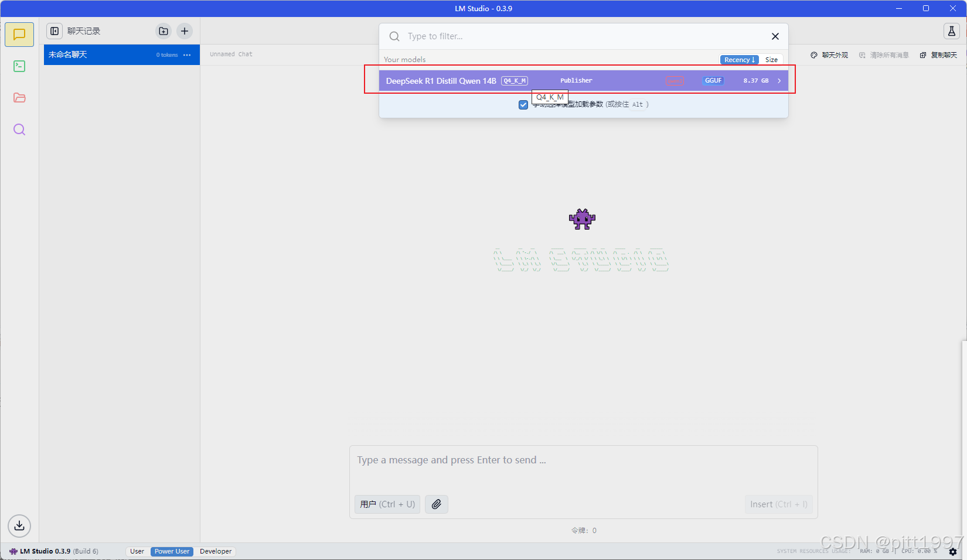Toggle manual model load parameters checkbox
Screen dimensions: 967x560
pyautogui.click(x=523, y=105)
